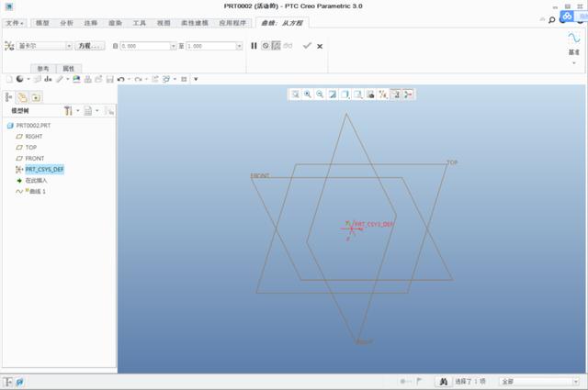Redo the last undone action

138,79
